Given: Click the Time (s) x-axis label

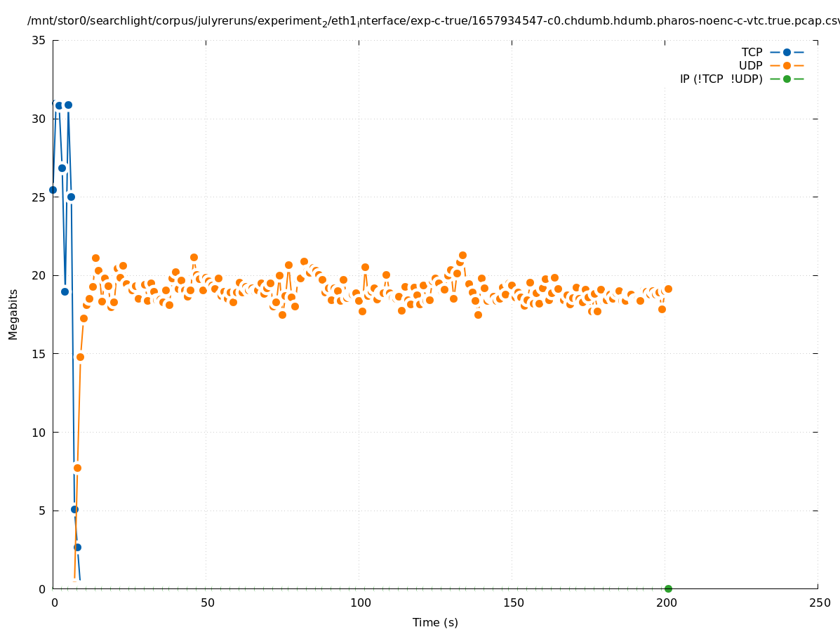Looking at the screenshot, I should pos(435,622).
